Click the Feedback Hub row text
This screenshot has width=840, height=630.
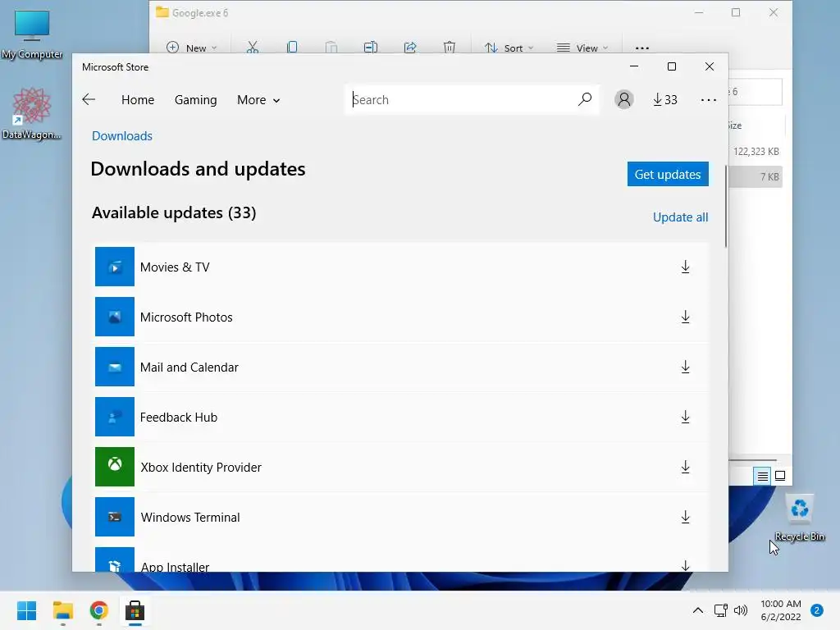[178, 417]
